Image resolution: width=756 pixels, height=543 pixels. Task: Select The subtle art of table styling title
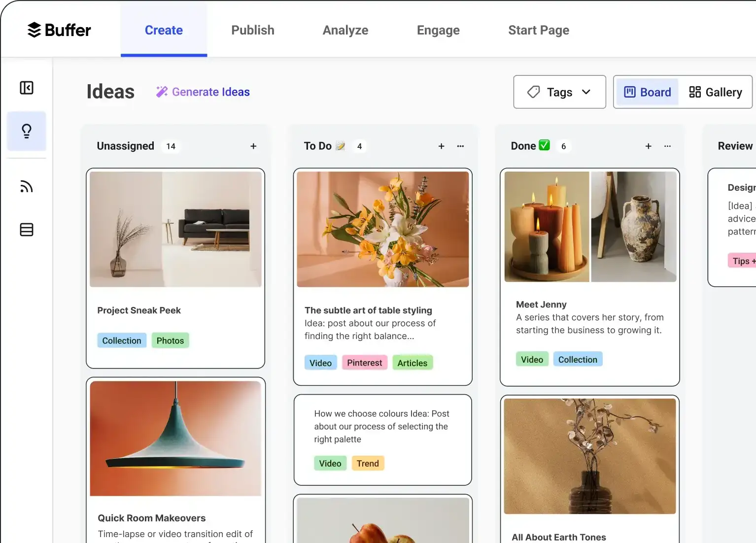tap(368, 310)
